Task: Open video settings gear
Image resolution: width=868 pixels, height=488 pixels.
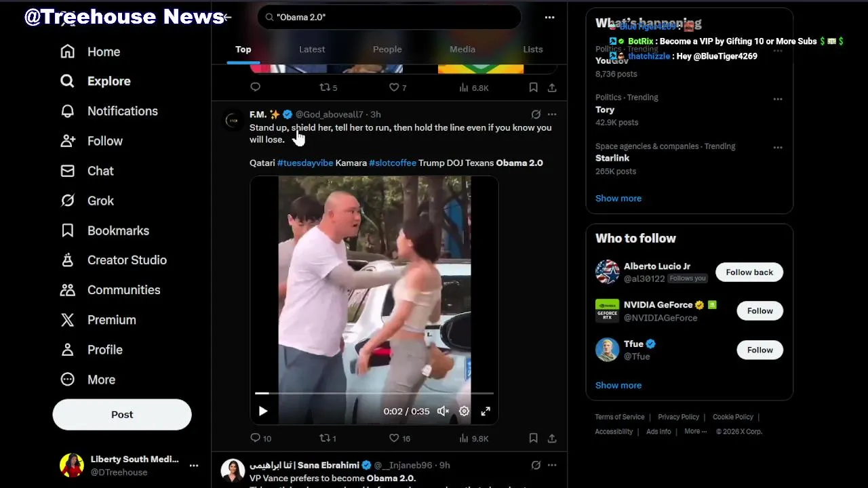Action: coord(464,411)
